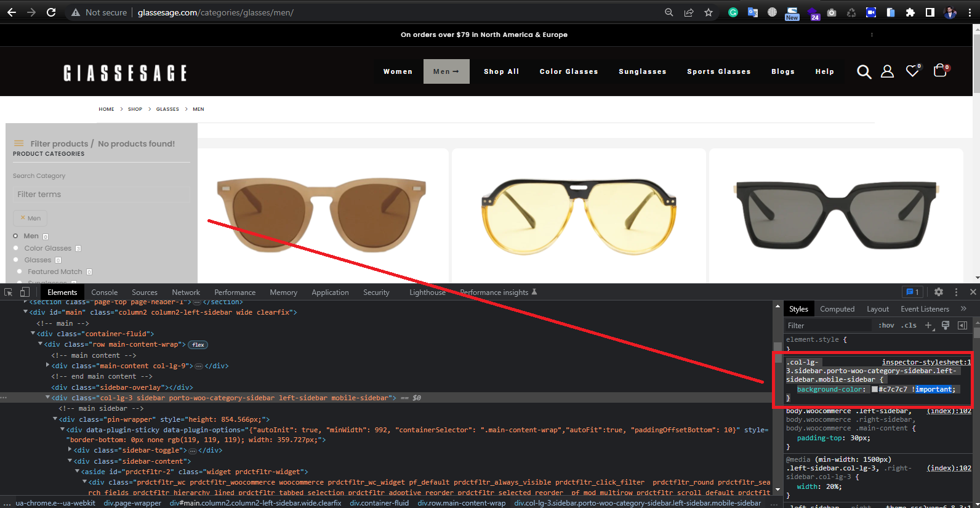Open the Network tab

click(x=186, y=292)
